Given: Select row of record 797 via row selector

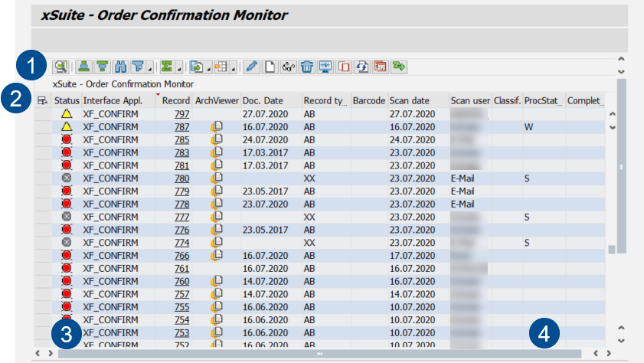Looking at the screenshot, I should [x=43, y=114].
